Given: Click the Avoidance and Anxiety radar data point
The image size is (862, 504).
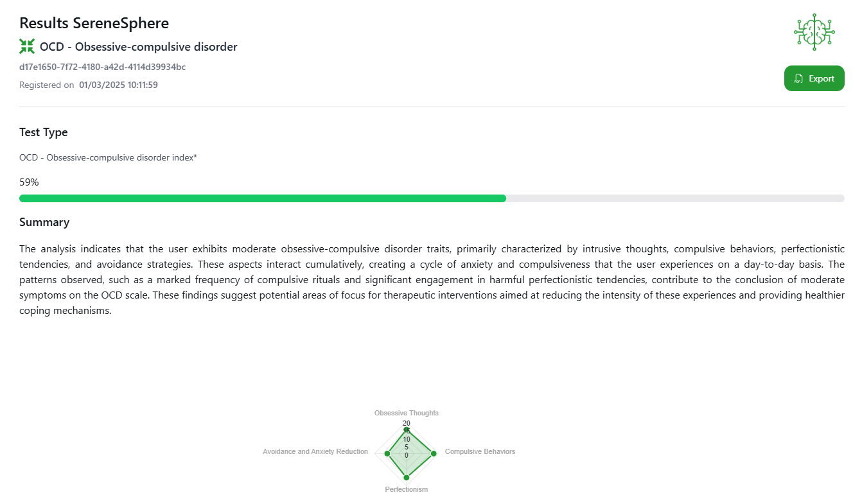Looking at the screenshot, I should tap(387, 453).
